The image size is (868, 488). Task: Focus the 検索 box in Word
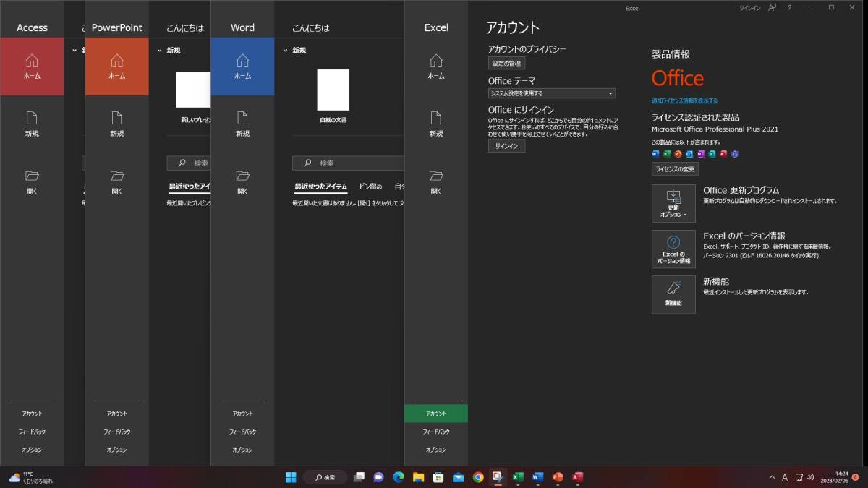348,163
